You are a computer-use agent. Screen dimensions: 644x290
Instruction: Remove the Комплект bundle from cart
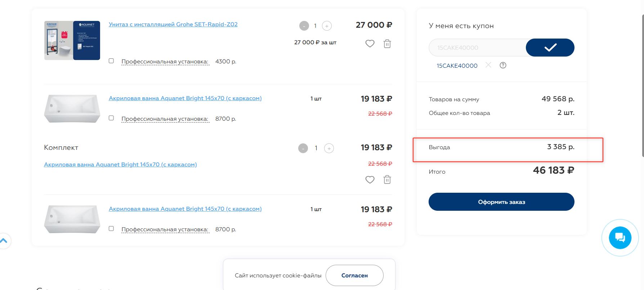click(387, 179)
